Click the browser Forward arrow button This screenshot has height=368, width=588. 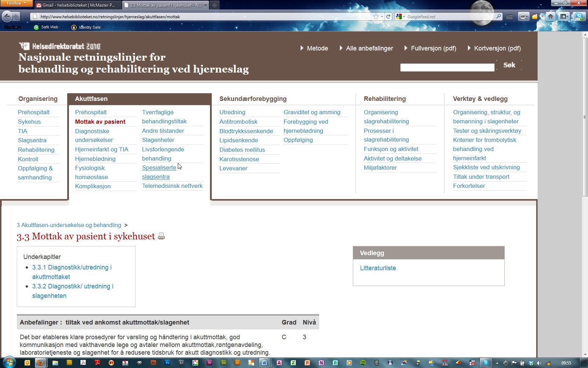[16, 16]
